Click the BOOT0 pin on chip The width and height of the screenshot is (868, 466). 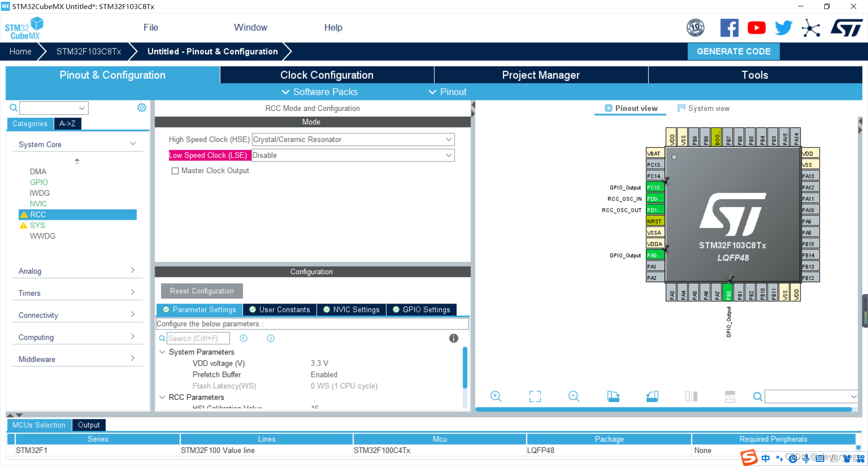click(717, 137)
